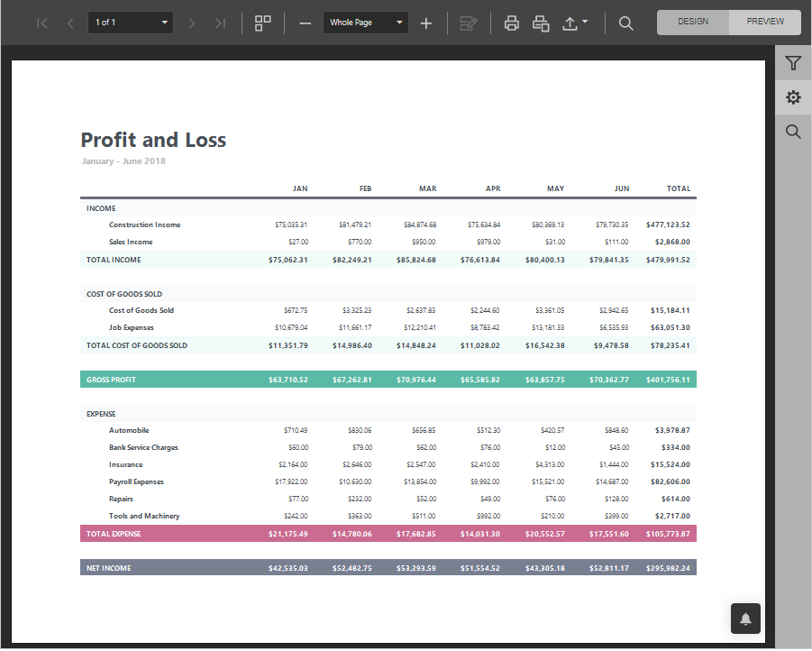Click the notification bell button

click(x=745, y=619)
